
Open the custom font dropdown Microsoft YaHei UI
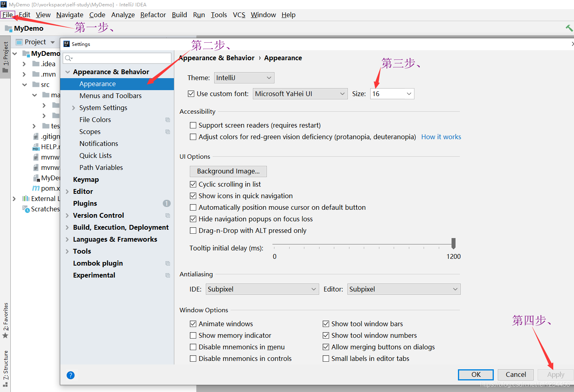300,94
